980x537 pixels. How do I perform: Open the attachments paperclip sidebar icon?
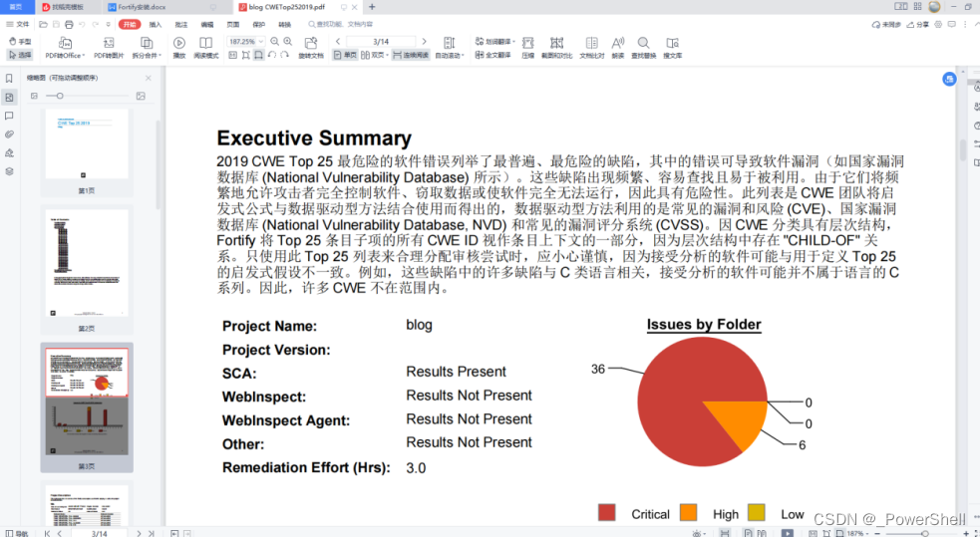pos(9,134)
